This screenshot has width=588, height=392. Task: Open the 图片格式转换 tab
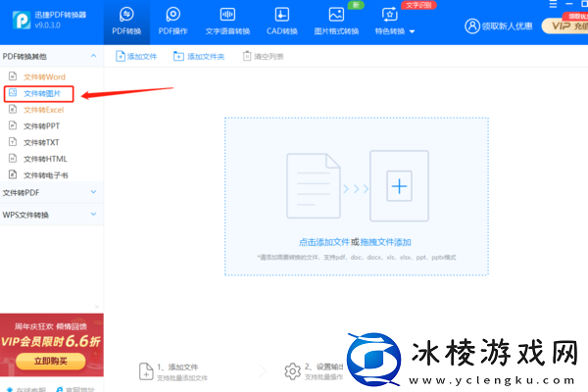point(336,23)
